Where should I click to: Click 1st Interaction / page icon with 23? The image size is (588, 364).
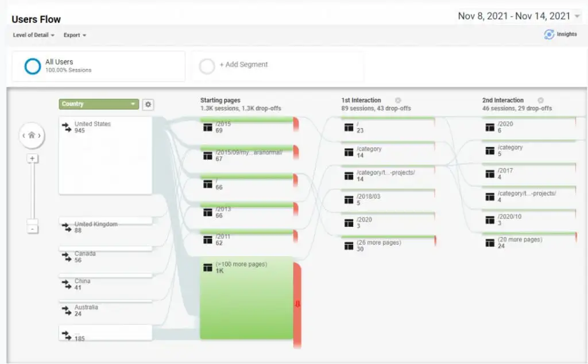349,127
